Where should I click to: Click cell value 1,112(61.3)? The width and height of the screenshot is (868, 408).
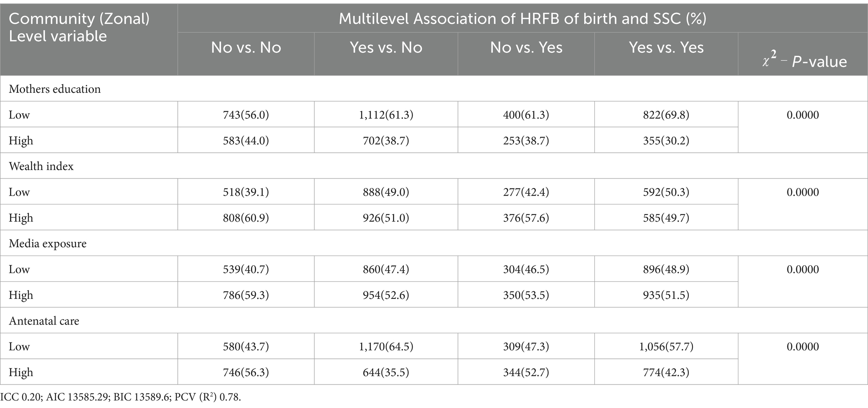coord(386,115)
